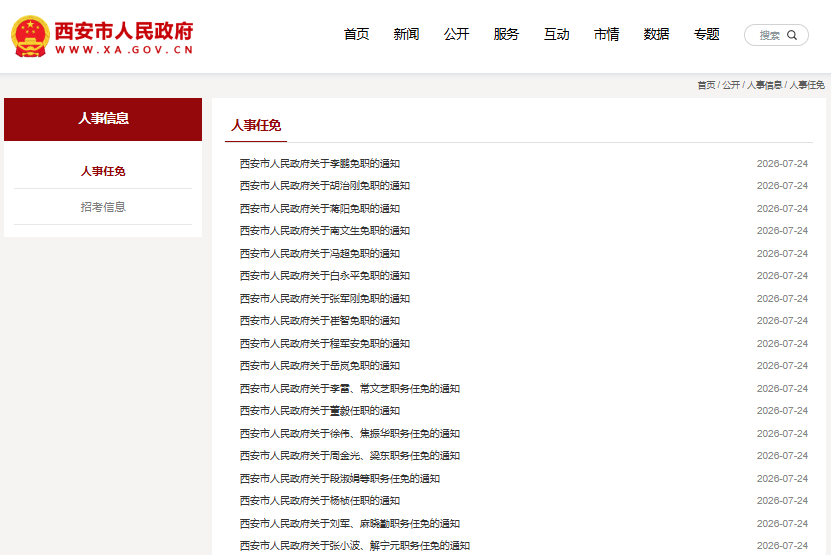Click the national emblem logo

click(x=30, y=36)
